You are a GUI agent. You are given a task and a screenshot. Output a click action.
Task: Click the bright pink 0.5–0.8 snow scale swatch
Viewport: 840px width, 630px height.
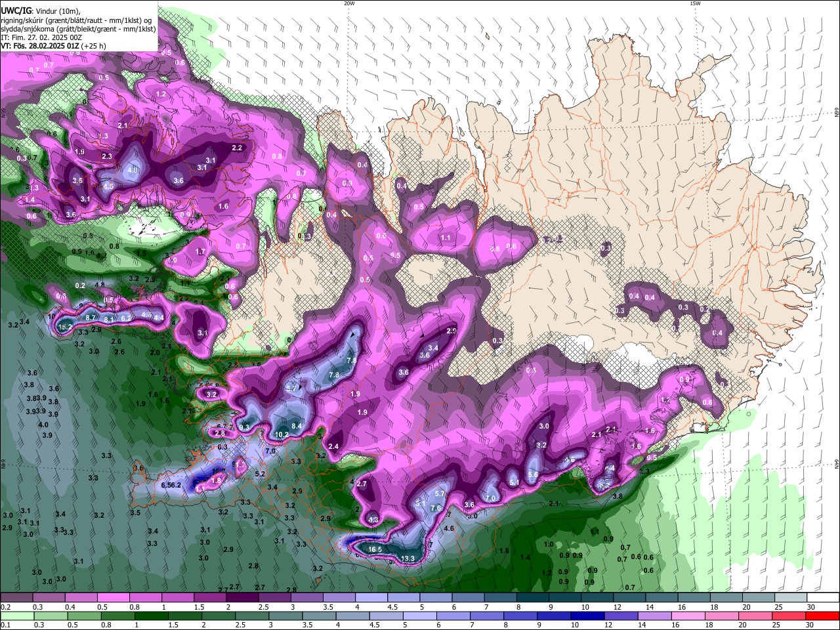click(x=114, y=598)
